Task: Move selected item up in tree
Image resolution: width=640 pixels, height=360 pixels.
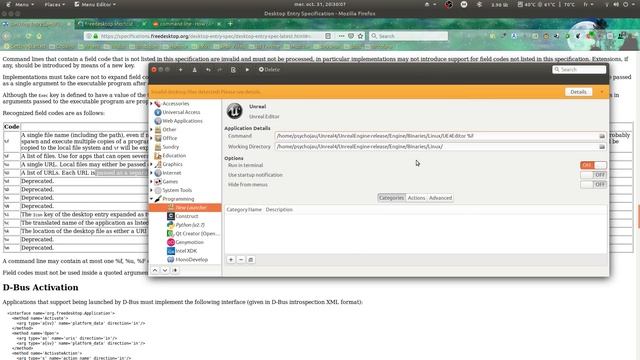Action: point(155,270)
